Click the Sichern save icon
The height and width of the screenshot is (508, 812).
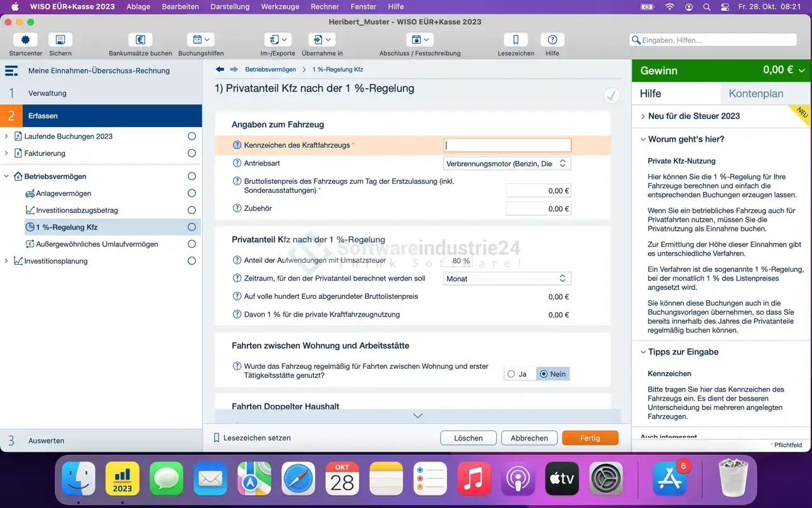click(60, 40)
